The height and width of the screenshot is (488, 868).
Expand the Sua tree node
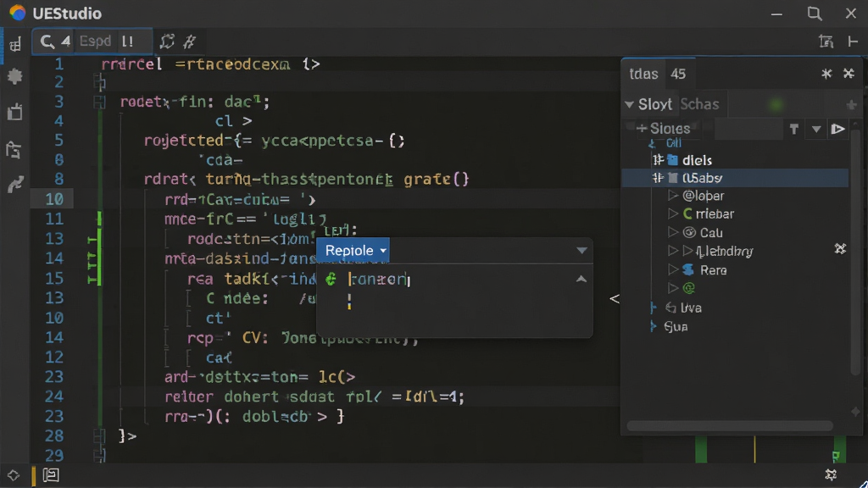pyautogui.click(x=654, y=326)
